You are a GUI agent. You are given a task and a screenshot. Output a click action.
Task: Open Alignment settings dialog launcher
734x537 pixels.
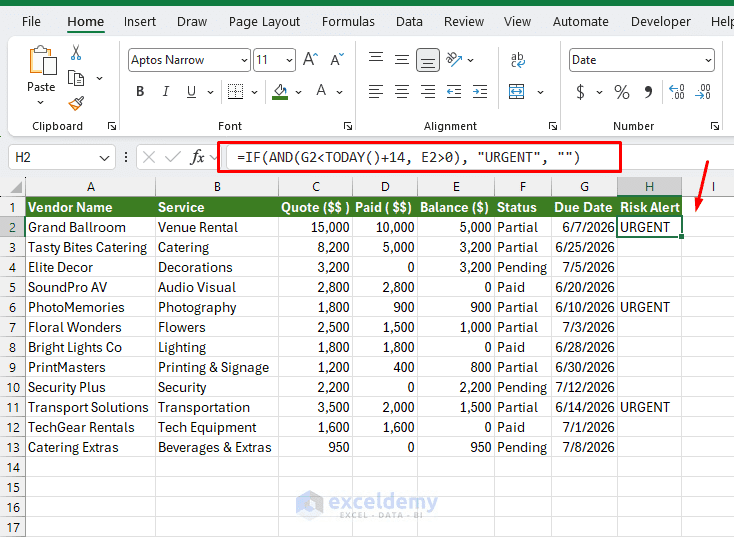click(553, 126)
